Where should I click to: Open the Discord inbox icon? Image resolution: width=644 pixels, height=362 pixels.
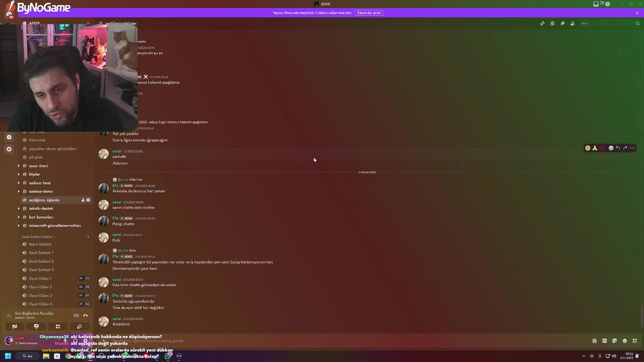coord(596,4)
